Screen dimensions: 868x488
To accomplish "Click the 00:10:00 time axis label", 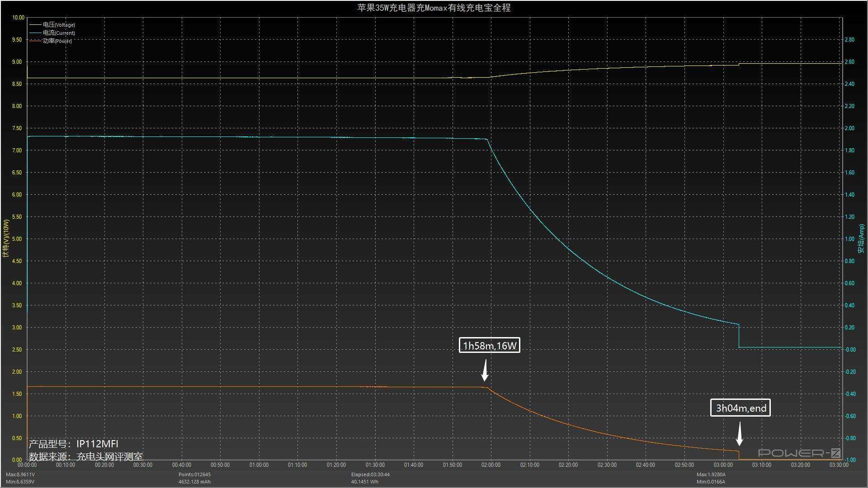I will (66, 465).
